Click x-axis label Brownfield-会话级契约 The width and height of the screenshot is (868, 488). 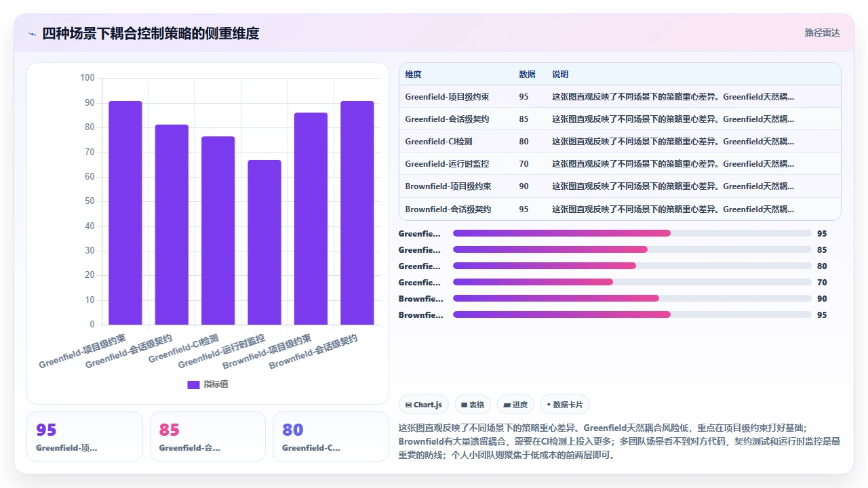tap(313, 351)
